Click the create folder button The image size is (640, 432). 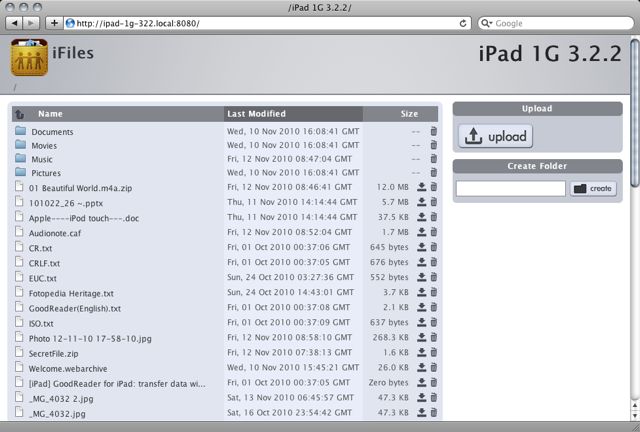click(593, 189)
